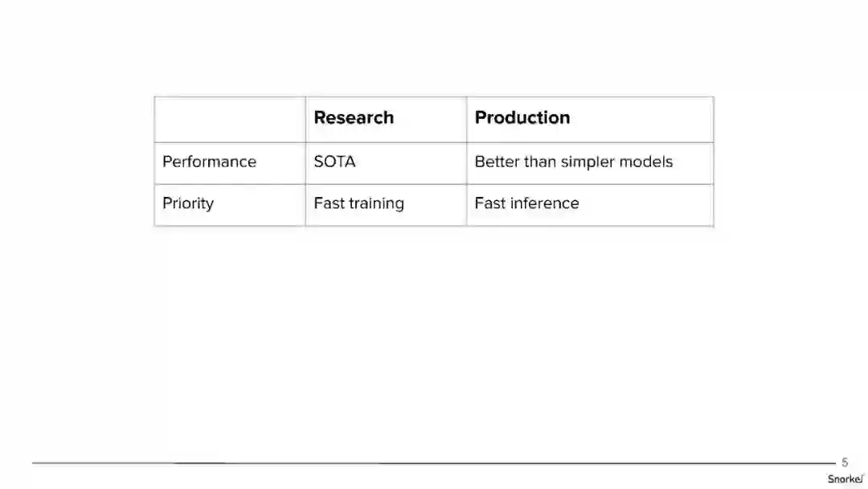Screen dimensions: 868x489
Task: Click "Fast" preceding the word inference
Action: tap(489, 203)
